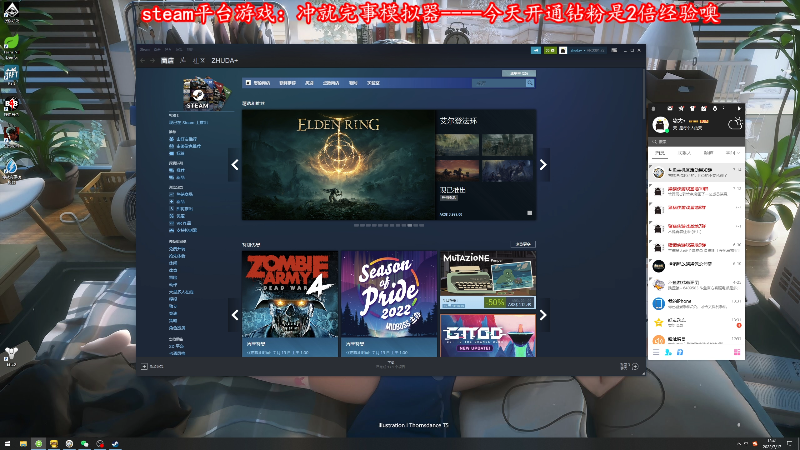The width and height of the screenshot is (800, 450).
Task: Show previous special offers
Action: 235,315
